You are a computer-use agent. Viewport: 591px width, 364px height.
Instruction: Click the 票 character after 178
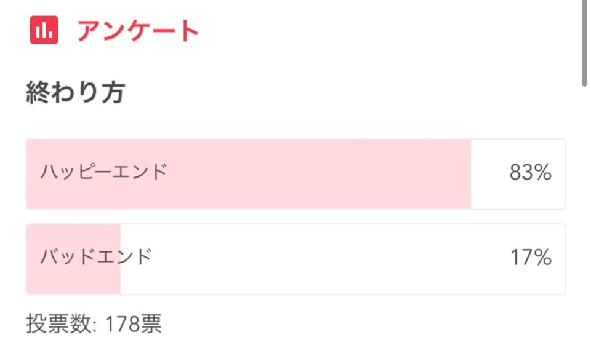pyautogui.click(x=151, y=323)
